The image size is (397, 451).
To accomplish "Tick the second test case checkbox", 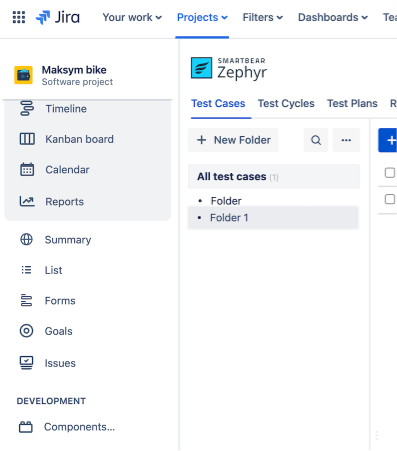I will pyautogui.click(x=390, y=199).
